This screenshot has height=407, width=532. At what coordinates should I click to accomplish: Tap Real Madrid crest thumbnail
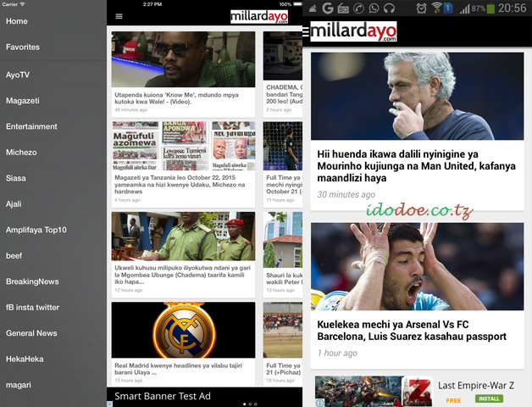(183, 330)
